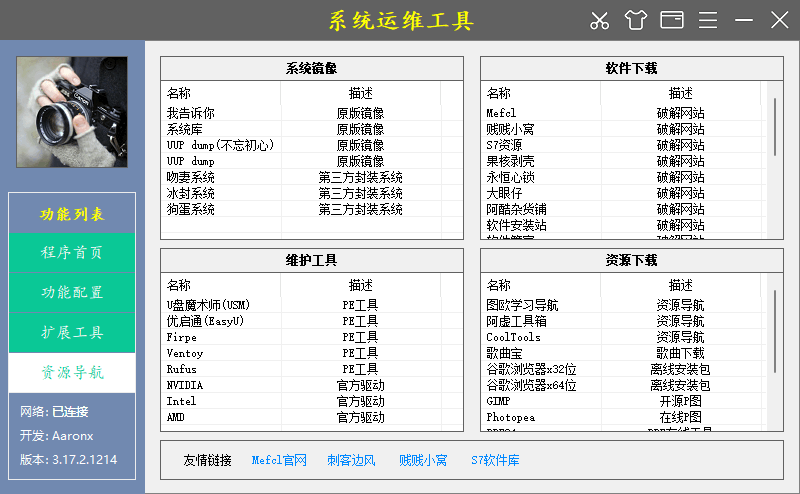Open the Mefcl官网 link

[279, 461]
